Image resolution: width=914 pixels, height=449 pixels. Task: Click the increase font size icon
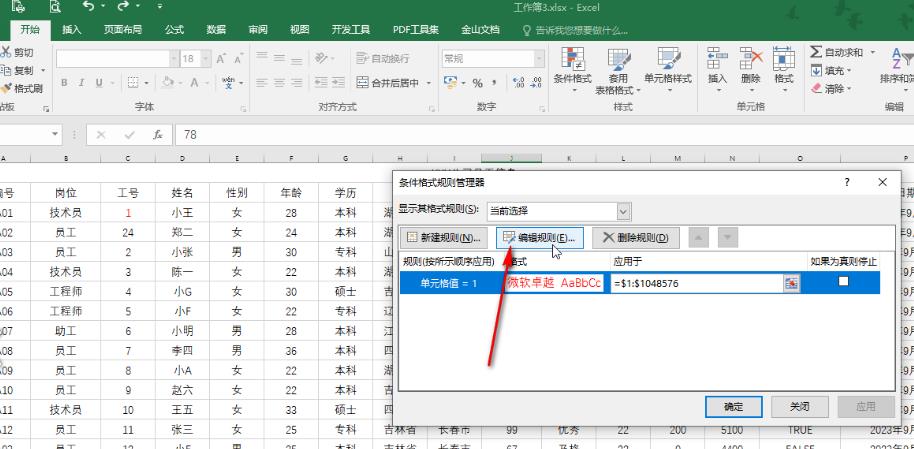coord(221,59)
